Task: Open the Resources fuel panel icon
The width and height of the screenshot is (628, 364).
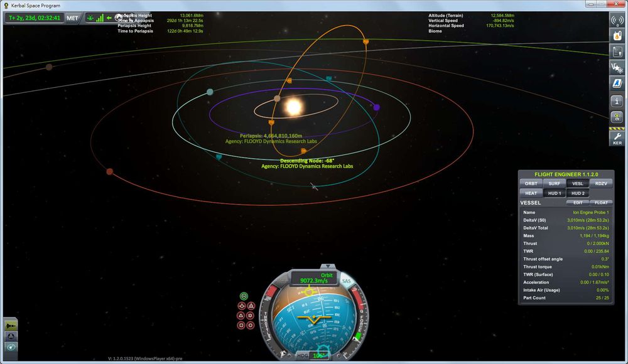Action: coord(617,35)
